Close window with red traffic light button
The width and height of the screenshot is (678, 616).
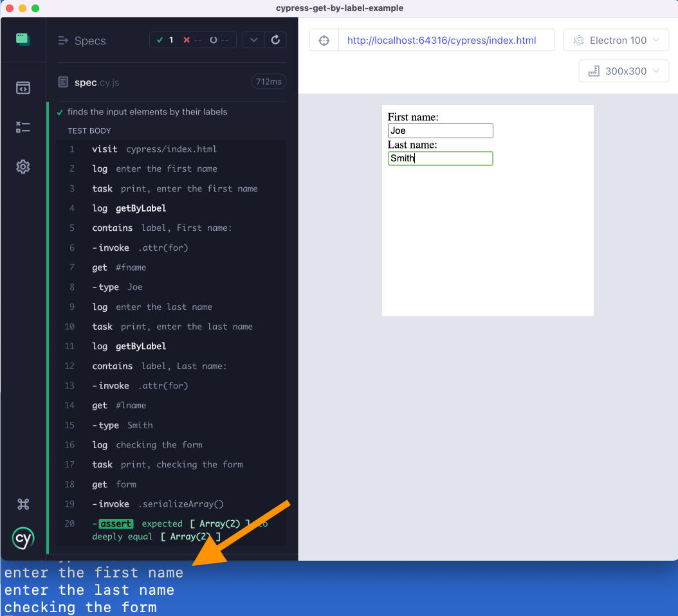(x=10, y=8)
